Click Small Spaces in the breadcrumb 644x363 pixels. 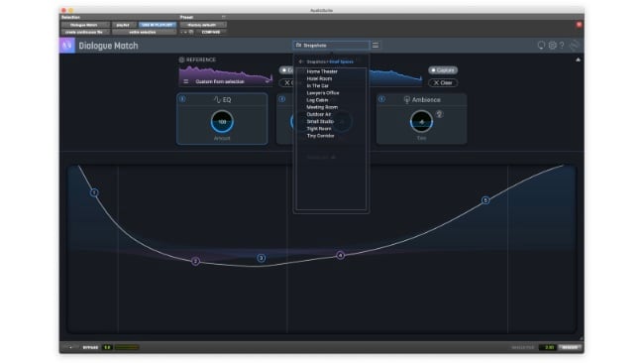pos(341,61)
